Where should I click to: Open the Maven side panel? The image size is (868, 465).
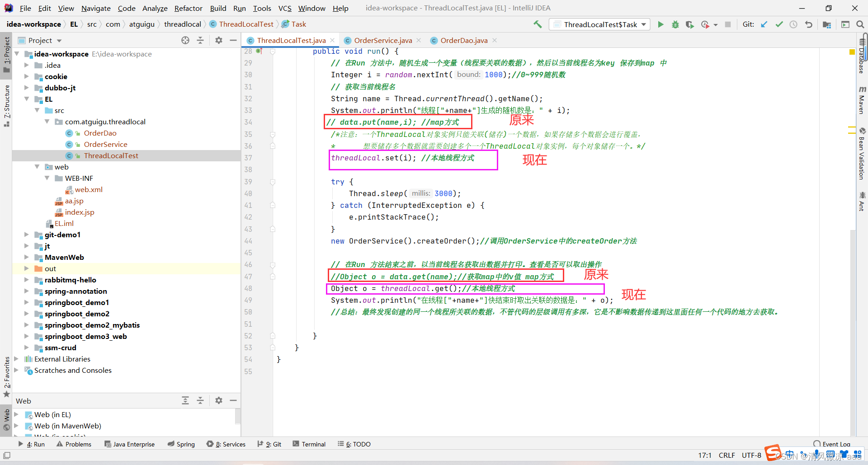coord(862,100)
